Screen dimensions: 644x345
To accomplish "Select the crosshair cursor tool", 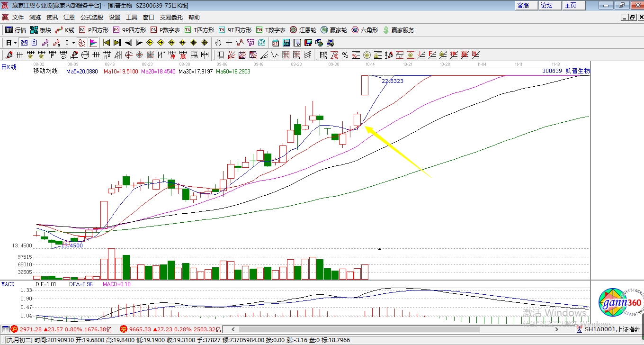I will pyautogui.click(x=229, y=42).
